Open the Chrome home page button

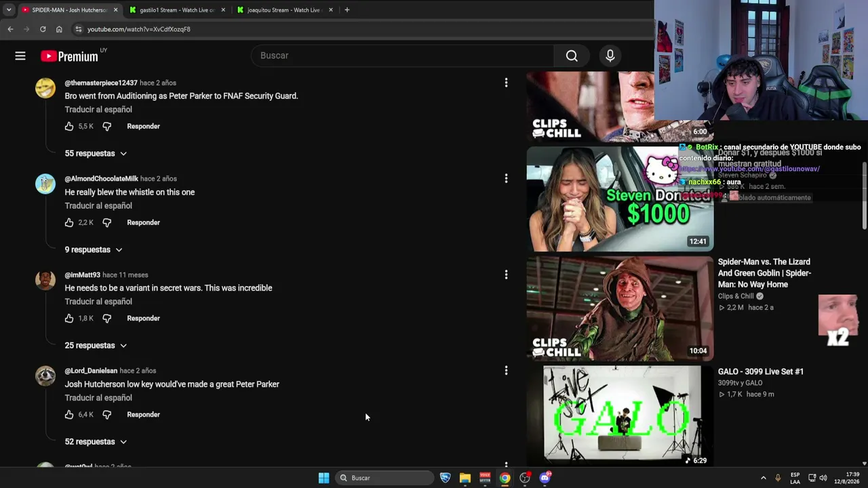[59, 29]
